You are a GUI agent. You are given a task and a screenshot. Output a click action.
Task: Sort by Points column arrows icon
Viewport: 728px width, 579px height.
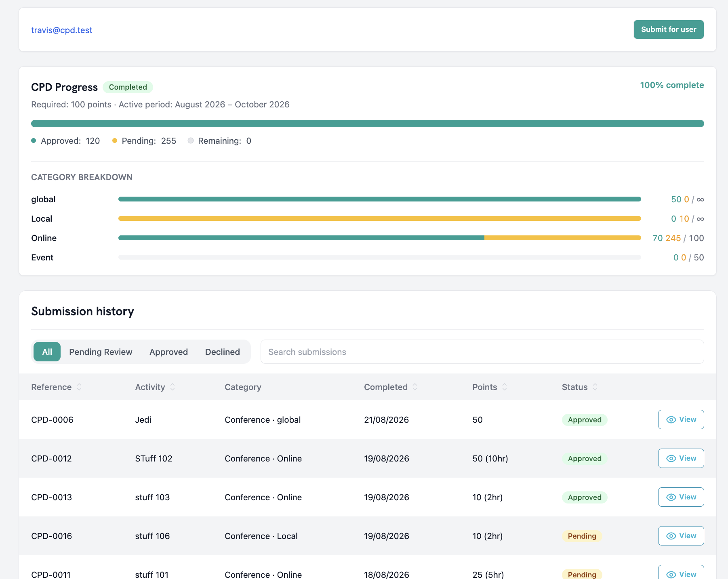(505, 387)
